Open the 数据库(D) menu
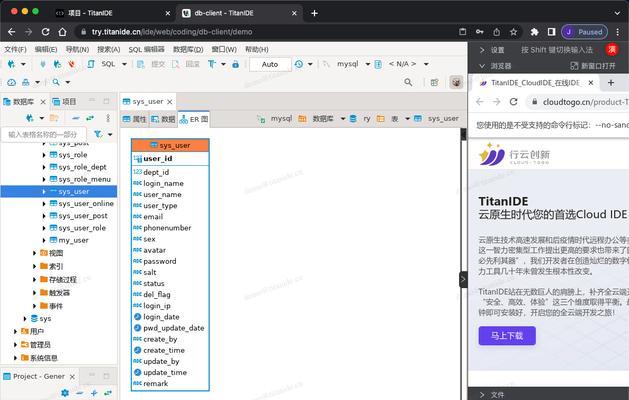Image resolution: width=629 pixels, height=400 pixels. pyautogui.click(x=188, y=49)
